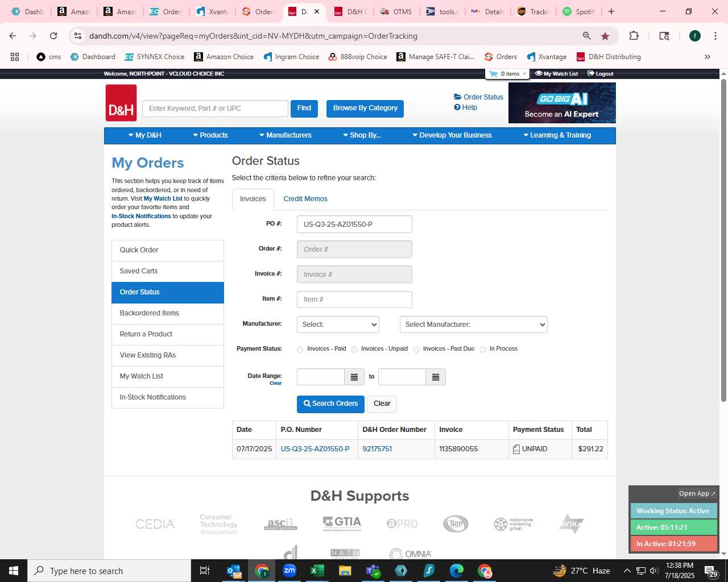Open File Explorer from the taskbar

pos(345,571)
